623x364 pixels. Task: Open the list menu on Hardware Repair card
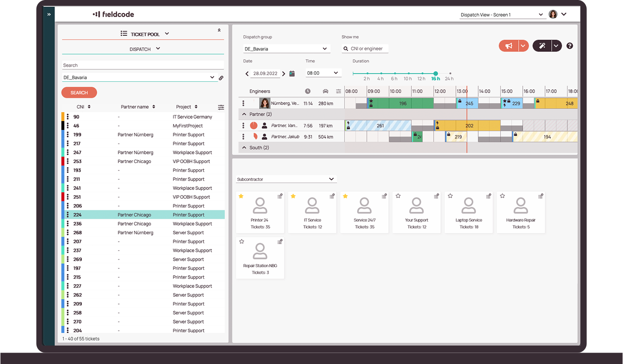tap(541, 196)
